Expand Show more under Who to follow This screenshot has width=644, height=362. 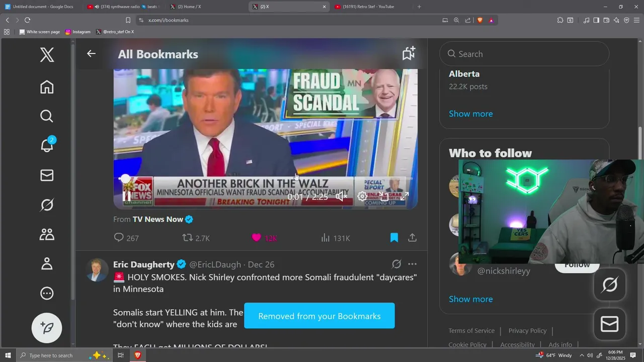click(x=470, y=299)
